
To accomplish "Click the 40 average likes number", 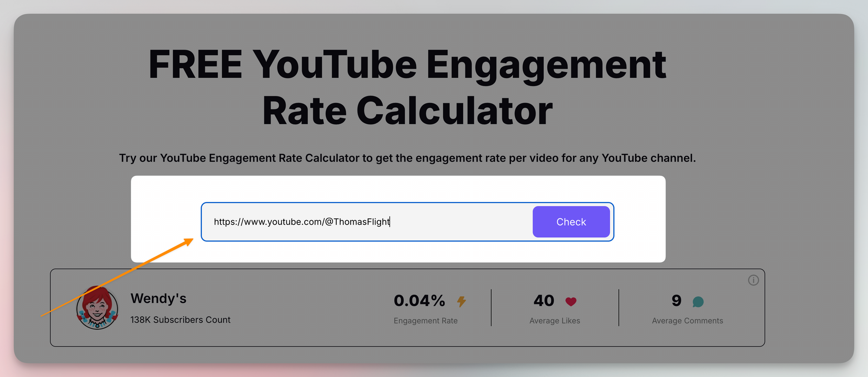I will [544, 301].
